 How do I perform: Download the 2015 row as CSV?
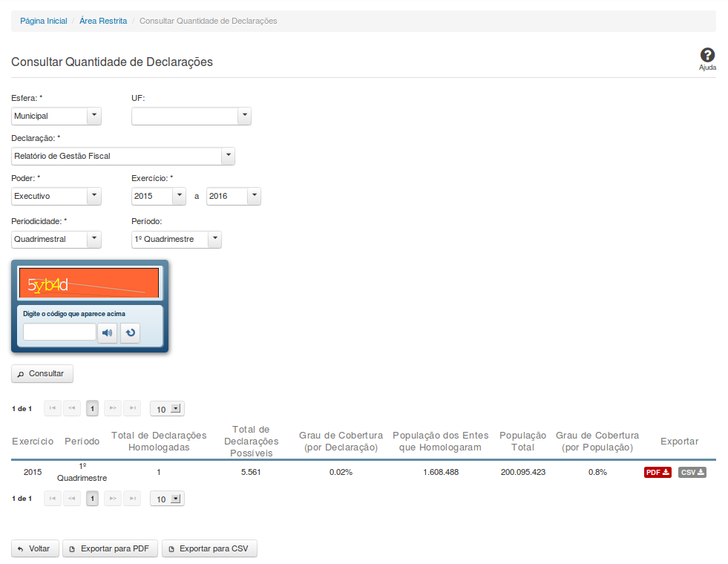[x=692, y=472]
